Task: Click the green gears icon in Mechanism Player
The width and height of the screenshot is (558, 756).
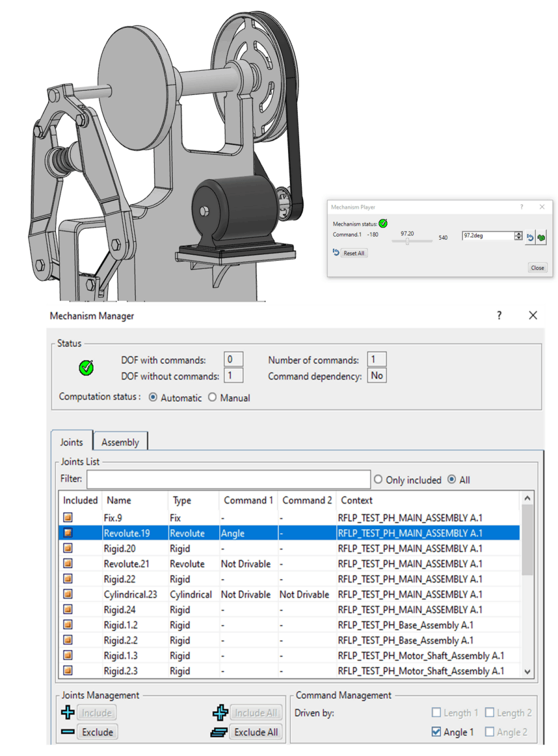Action: tap(541, 238)
